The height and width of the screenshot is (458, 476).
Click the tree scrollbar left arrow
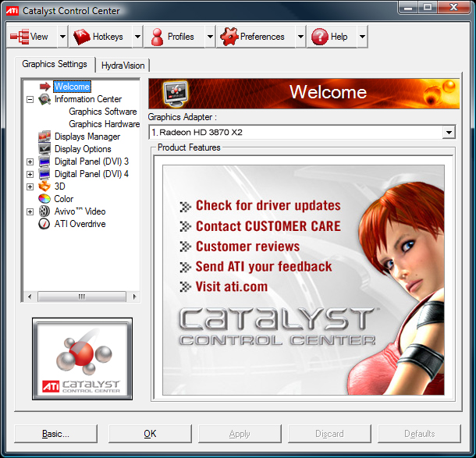30,296
